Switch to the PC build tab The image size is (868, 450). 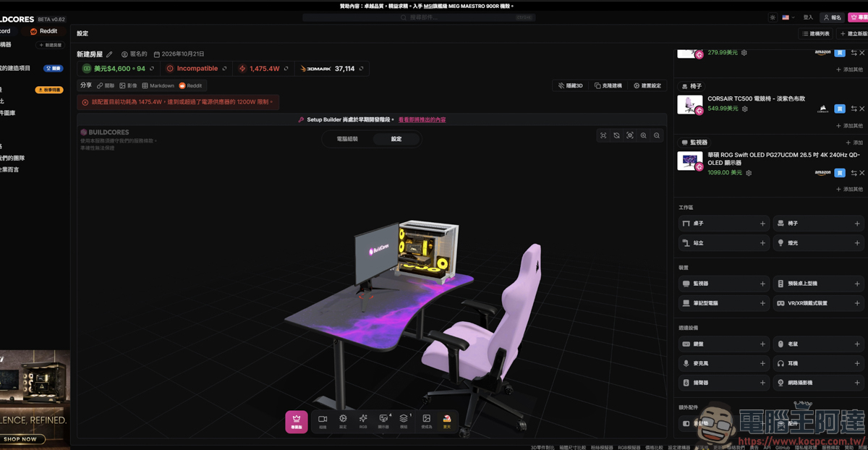347,139
